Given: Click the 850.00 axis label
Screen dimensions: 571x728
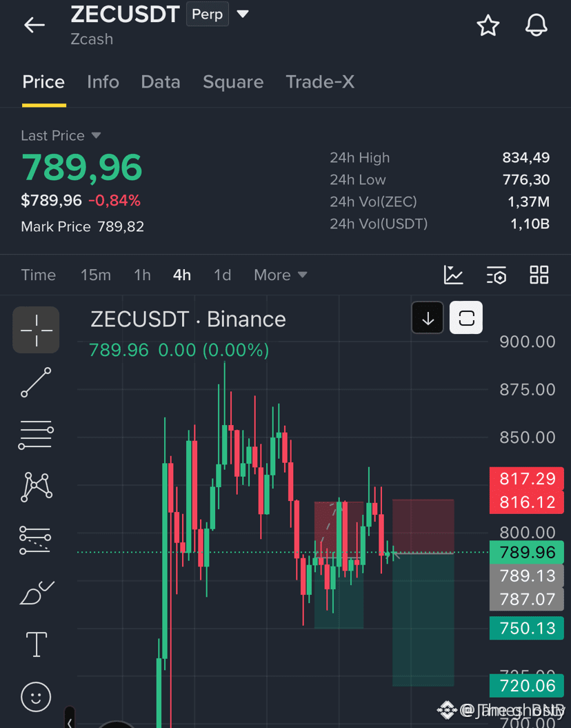Looking at the screenshot, I should point(527,437).
